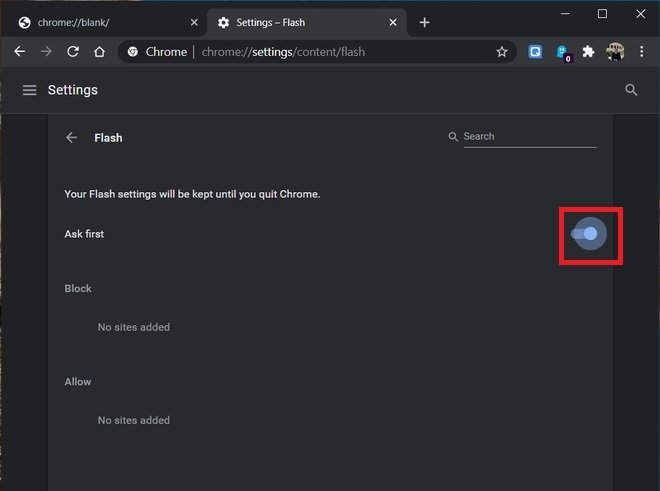Toggle the Ask first Flash switch

pyautogui.click(x=584, y=234)
